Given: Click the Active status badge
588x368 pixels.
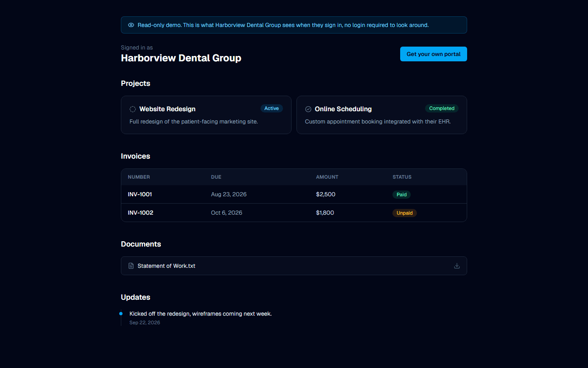Looking at the screenshot, I should pyautogui.click(x=272, y=108).
